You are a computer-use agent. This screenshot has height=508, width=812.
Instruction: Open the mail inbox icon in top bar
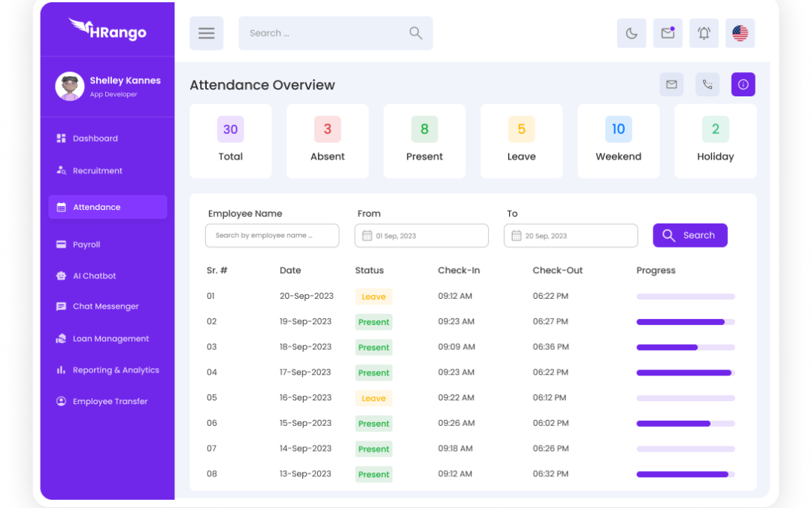click(668, 33)
